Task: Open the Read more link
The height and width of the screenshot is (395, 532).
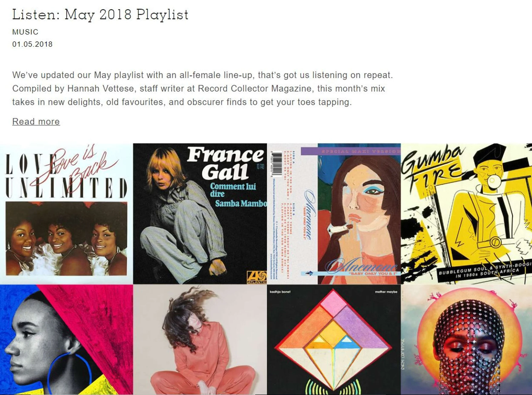Action: coord(36,122)
